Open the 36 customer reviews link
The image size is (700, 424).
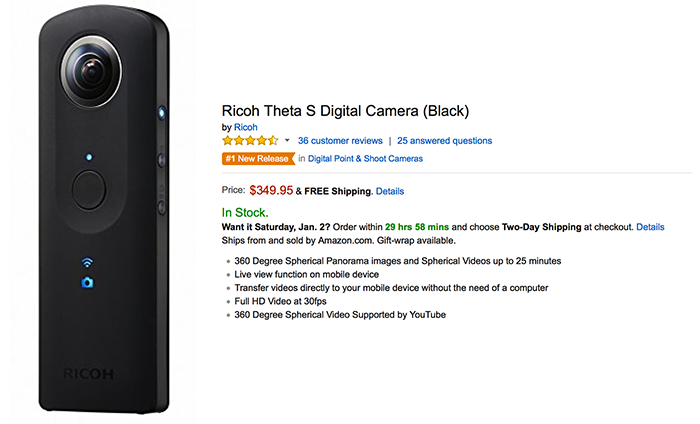point(340,141)
